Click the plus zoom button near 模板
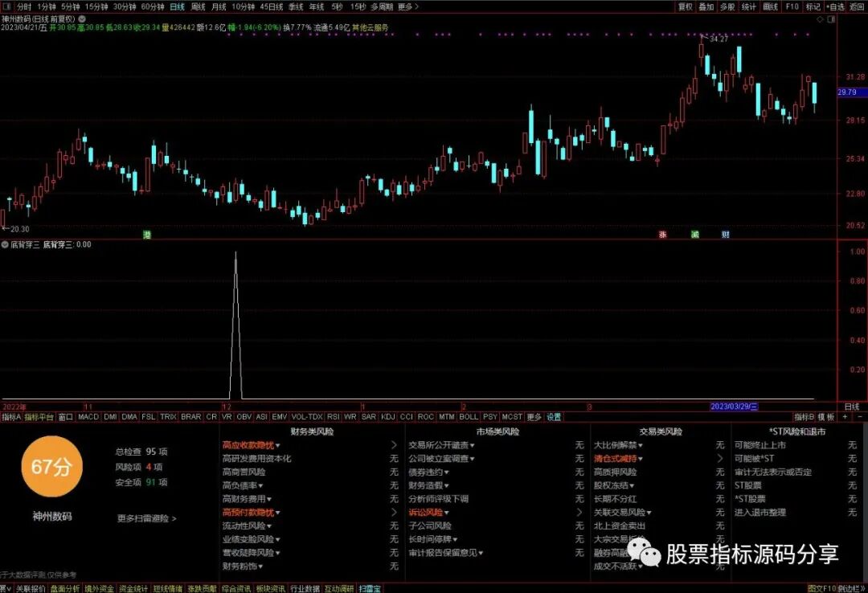 [x=845, y=416]
